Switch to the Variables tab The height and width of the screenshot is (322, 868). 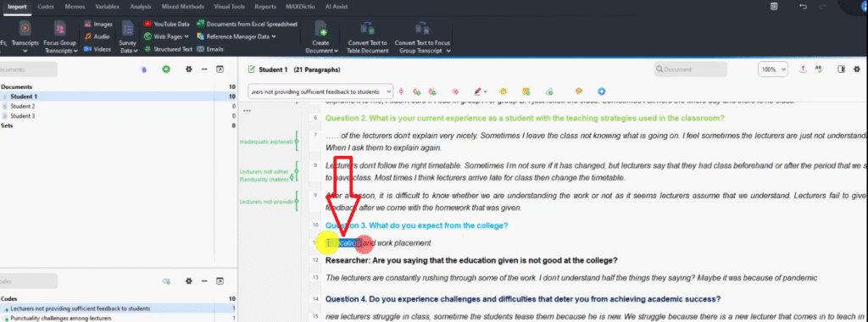[107, 7]
